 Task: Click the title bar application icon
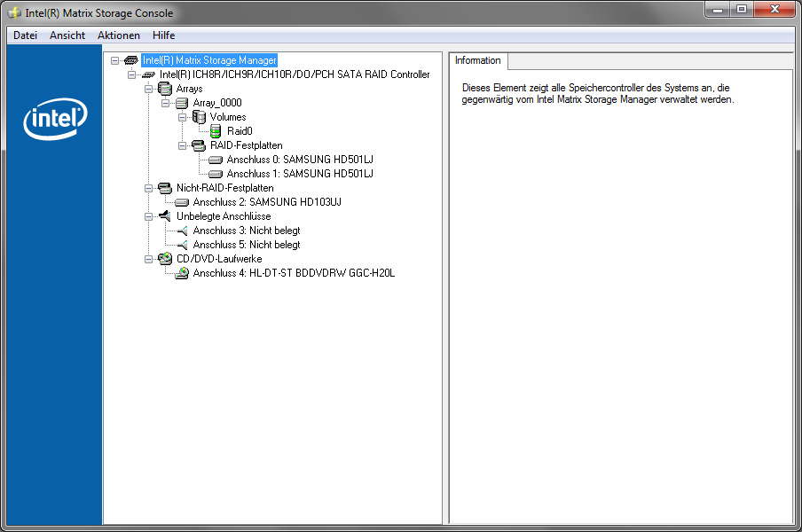tap(14, 12)
